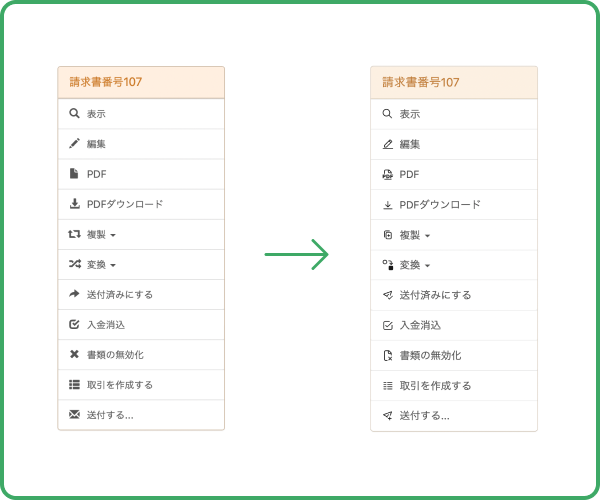
Task: Click 送付する... in the right panel
Action: point(424,415)
